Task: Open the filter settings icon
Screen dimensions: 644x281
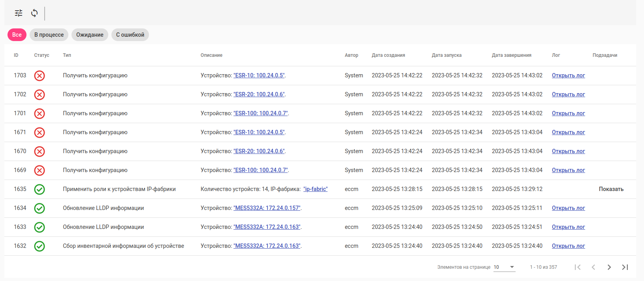Action: point(19,13)
